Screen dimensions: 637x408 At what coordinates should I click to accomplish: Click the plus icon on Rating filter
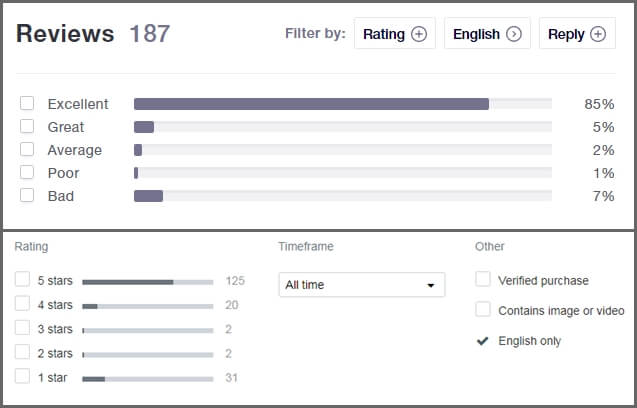pos(419,34)
